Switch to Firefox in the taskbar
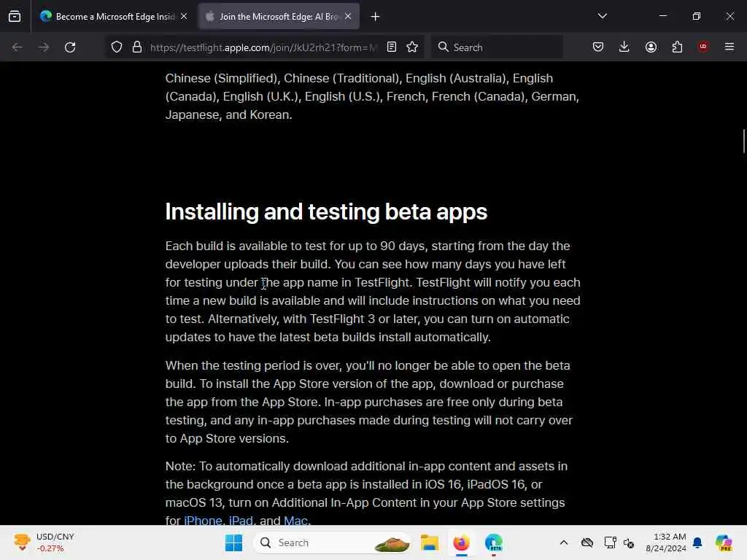The height and width of the screenshot is (560, 747). [x=461, y=542]
